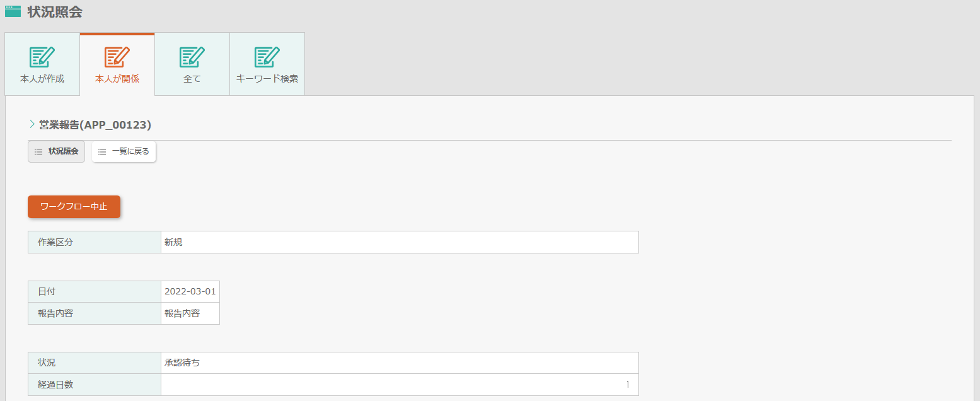Screen dimensions: 980x401
Task: Click the 承認待ち status cell
Action: [x=400, y=363]
